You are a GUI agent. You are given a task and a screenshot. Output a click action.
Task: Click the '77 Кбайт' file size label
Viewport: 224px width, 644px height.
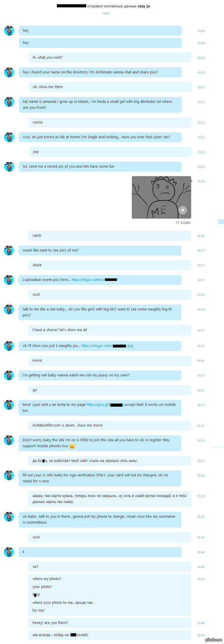click(x=183, y=223)
